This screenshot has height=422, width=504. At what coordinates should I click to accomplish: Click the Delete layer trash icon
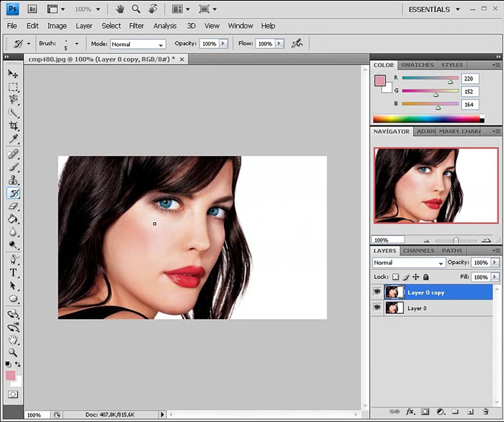coord(486,411)
